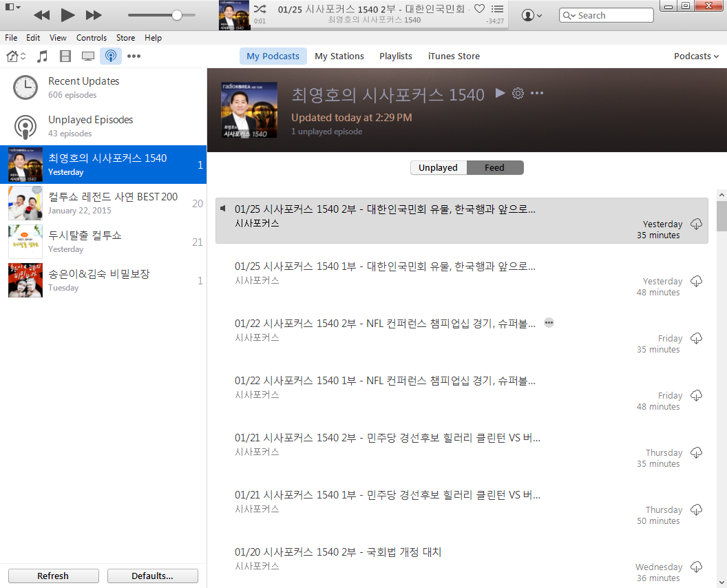The height and width of the screenshot is (588, 727).
Task: Select episode 01/21 시사포커스 1540 2부
Action: click(x=462, y=449)
